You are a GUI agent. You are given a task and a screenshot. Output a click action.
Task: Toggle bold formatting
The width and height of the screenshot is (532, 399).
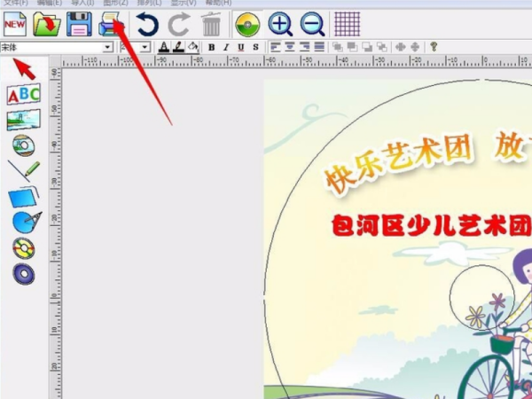tap(211, 47)
